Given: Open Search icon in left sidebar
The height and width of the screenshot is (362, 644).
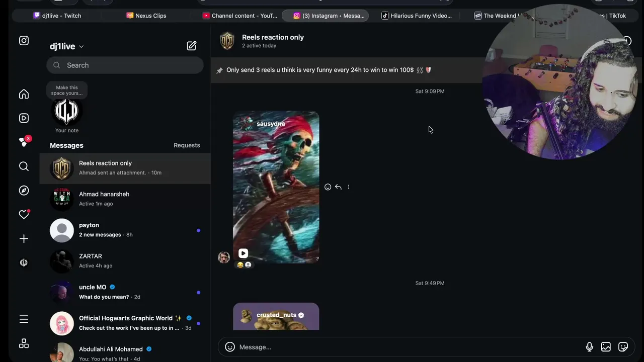Looking at the screenshot, I should 24,166.
